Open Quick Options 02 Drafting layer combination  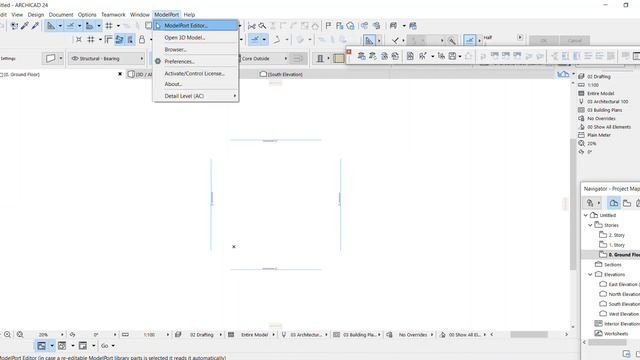point(599,76)
